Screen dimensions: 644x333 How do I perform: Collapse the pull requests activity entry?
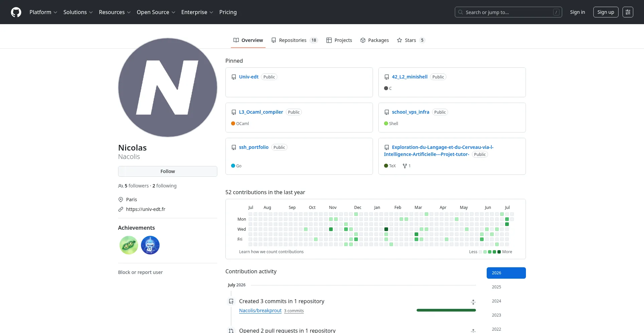tap(473, 331)
